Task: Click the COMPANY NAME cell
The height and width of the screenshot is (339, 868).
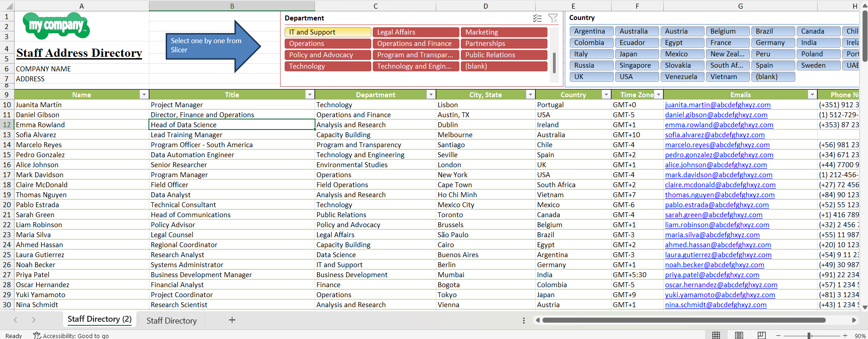Action: coord(81,69)
